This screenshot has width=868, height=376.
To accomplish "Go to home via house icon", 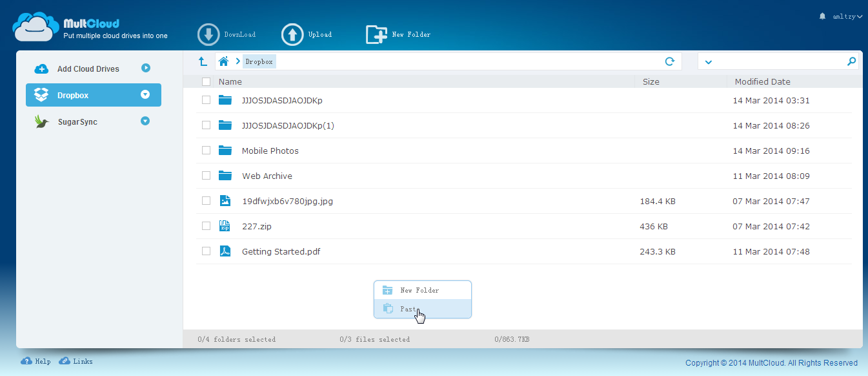I will (223, 61).
